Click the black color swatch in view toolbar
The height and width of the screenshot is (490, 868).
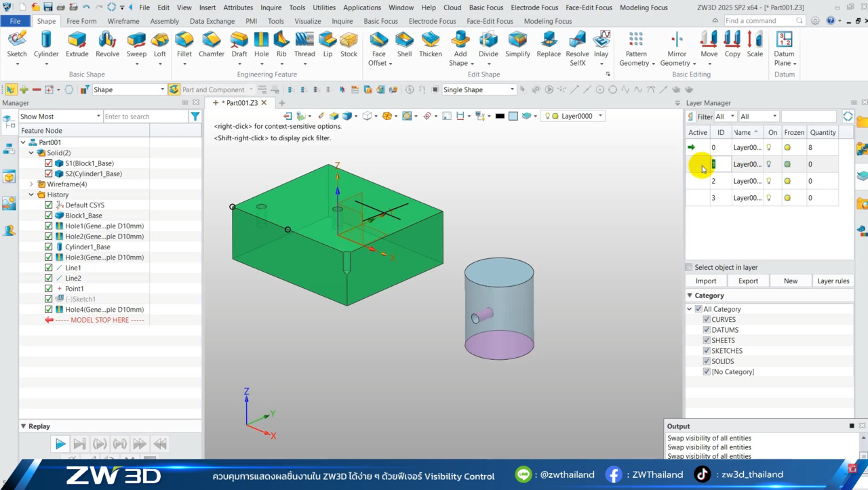coord(500,116)
